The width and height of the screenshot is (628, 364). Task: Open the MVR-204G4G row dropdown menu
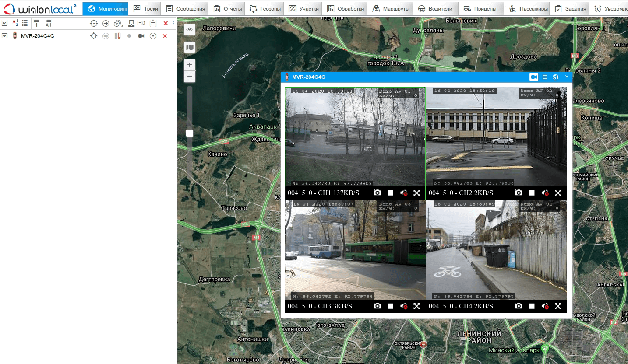[x=153, y=36]
